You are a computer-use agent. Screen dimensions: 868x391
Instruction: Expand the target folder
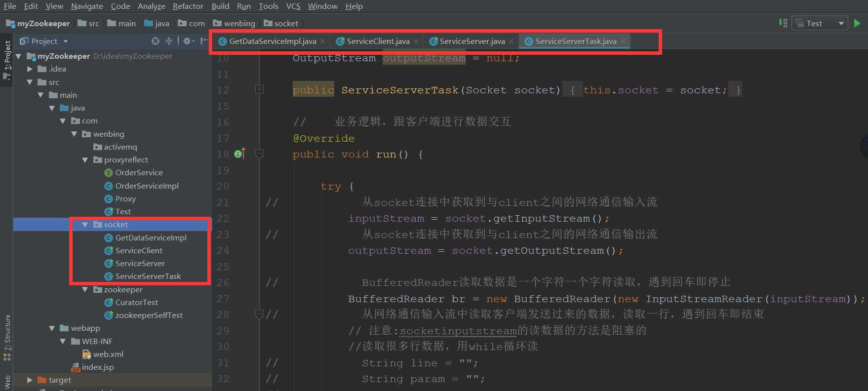[x=30, y=380]
